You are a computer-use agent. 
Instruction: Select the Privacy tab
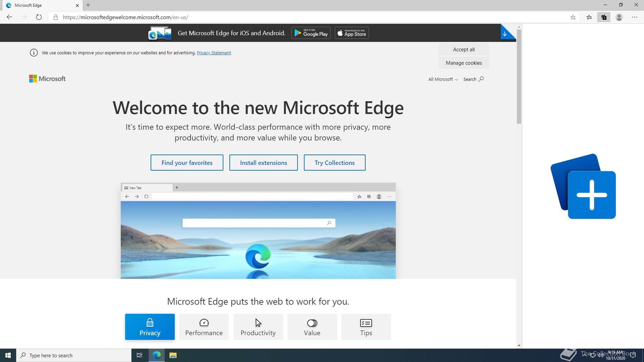[x=150, y=327]
